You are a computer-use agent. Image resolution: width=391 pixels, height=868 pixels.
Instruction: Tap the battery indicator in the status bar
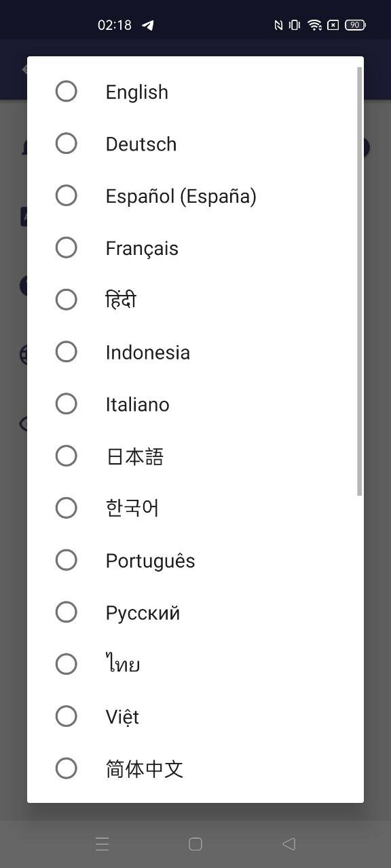click(x=355, y=25)
